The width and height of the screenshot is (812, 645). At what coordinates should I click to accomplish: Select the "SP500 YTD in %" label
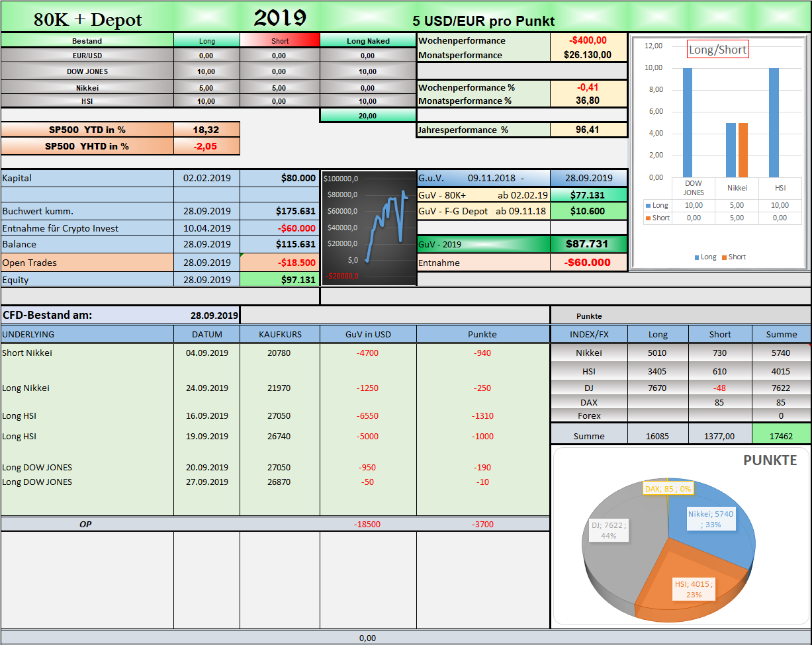[87, 130]
